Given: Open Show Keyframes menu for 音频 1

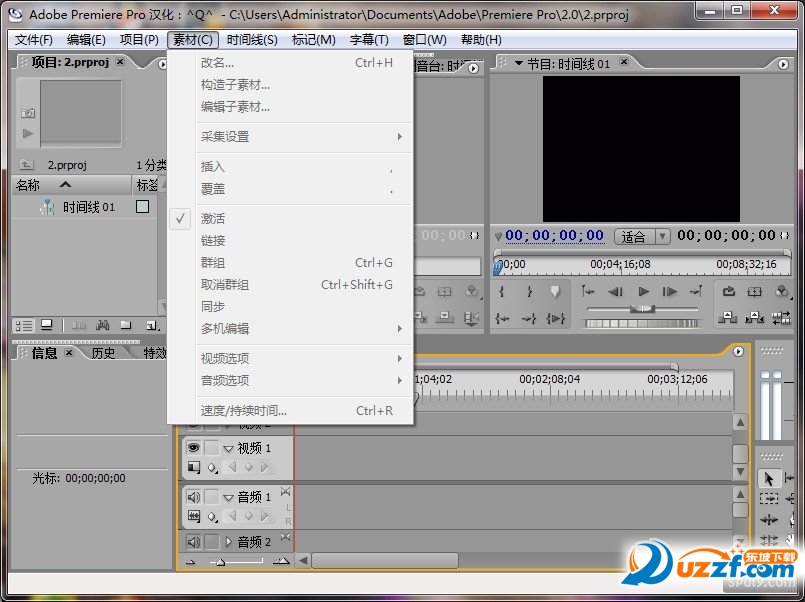Looking at the screenshot, I should pyautogui.click(x=212, y=517).
